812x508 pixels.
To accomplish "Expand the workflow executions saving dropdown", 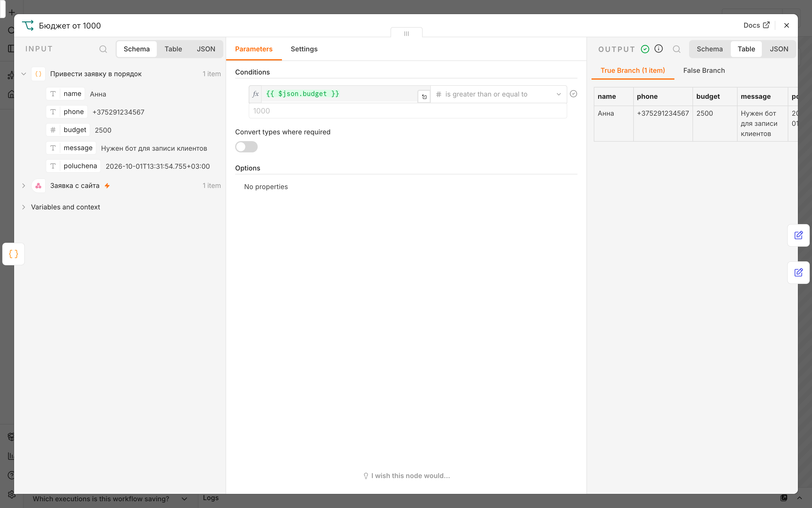I will click(184, 499).
